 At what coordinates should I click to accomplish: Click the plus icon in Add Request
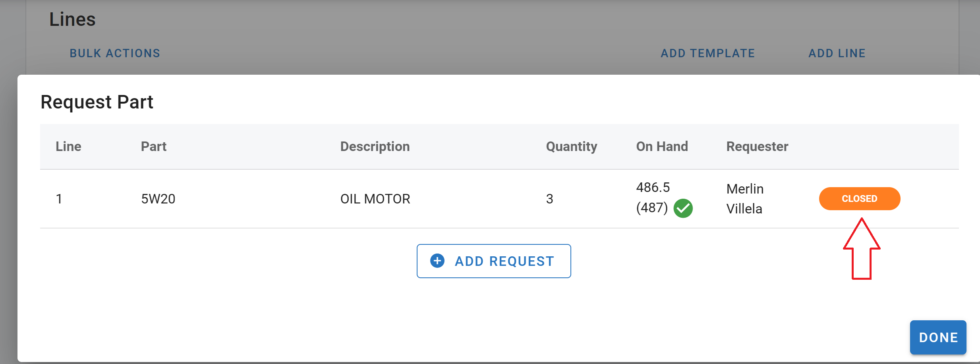coord(437,261)
